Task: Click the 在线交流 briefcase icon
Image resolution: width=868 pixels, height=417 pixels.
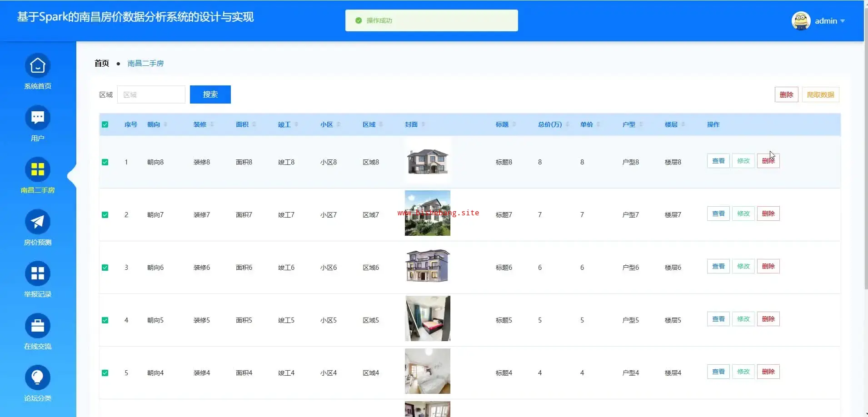Action: point(37,326)
